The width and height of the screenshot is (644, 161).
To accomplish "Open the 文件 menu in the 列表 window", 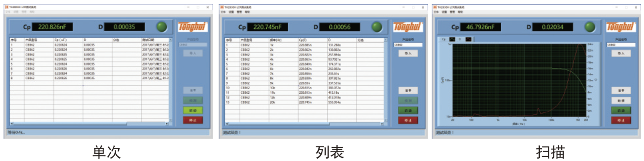I will click(x=223, y=12).
